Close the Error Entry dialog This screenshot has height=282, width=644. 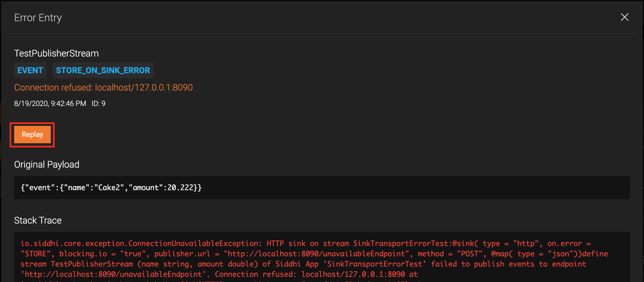[624, 17]
